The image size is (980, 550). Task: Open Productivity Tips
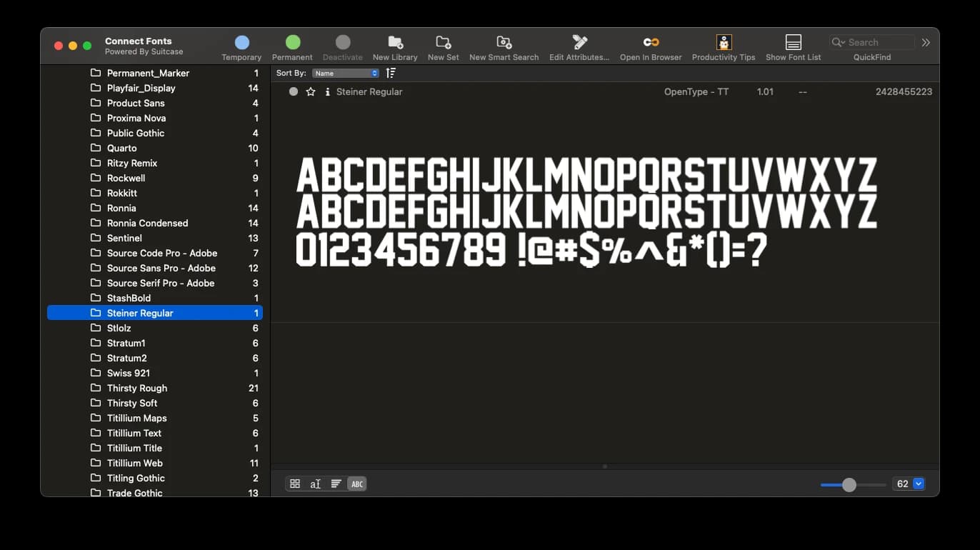(x=724, y=43)
